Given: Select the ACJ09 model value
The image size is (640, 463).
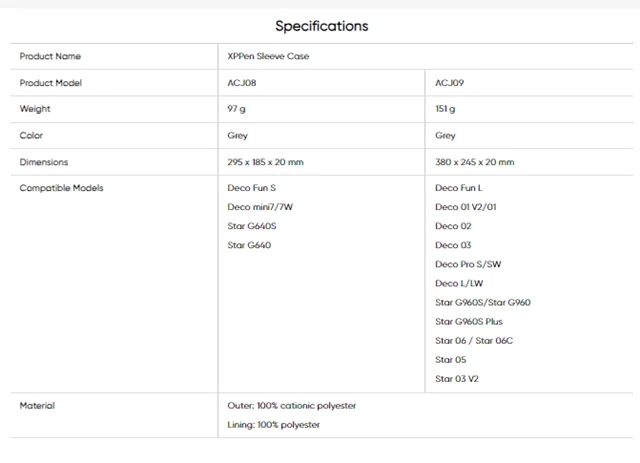Looking at the screenshot, I should pos(449,83).
